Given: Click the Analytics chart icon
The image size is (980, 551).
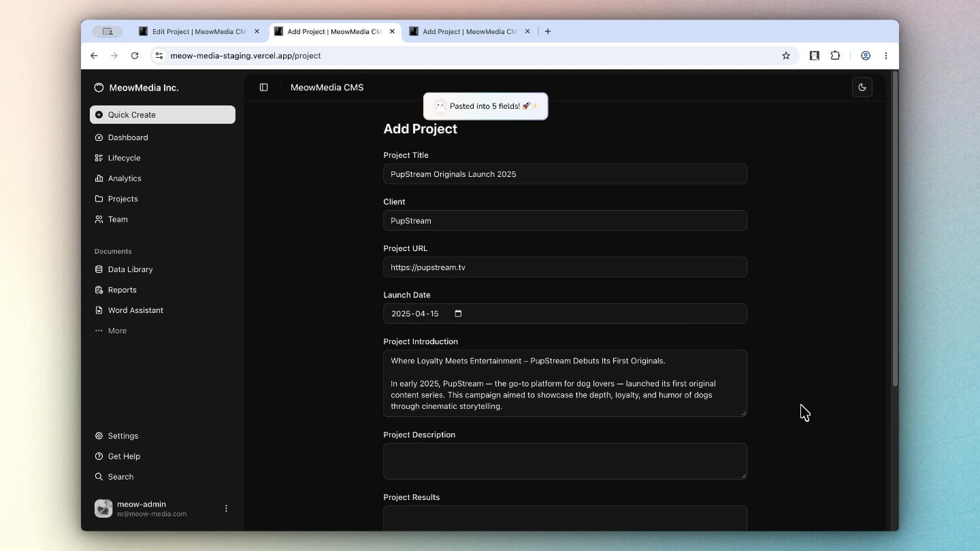Looking at the screenshot, I should (x=99, y=178).
